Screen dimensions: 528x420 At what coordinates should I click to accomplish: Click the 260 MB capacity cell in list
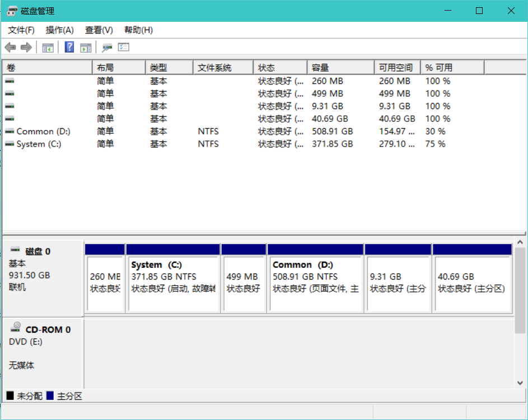click(328, 81)
